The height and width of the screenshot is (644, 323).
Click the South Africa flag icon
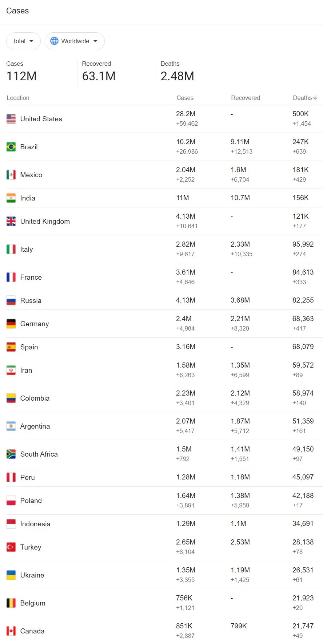(x=11, y=454)
